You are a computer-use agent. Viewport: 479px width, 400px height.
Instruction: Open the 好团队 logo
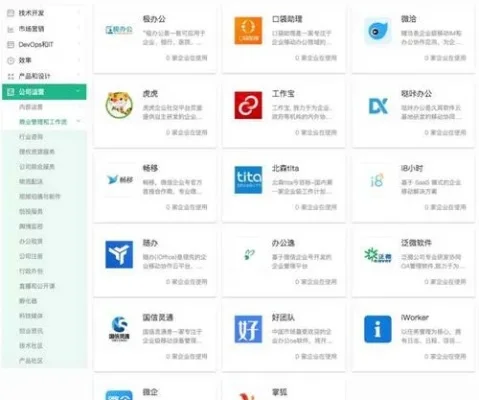[248, 329]
